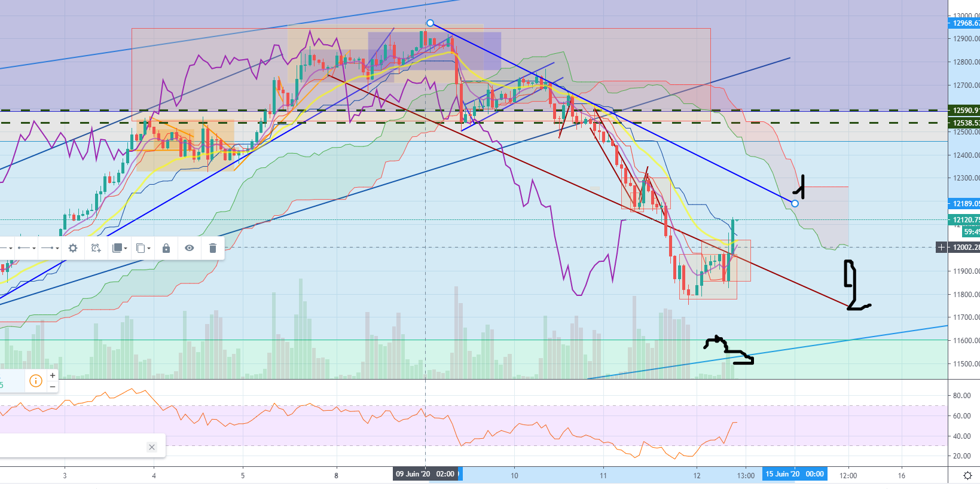Click the plus icon beside the 12002.2 price label
Screen dimensions: 980x489
(941, 247)
